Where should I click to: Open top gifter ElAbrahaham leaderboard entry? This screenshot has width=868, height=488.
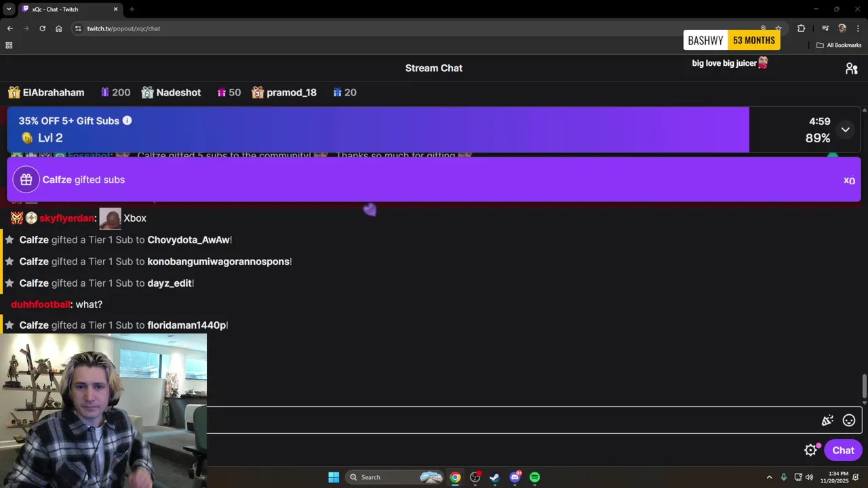[x=46, y=92]
